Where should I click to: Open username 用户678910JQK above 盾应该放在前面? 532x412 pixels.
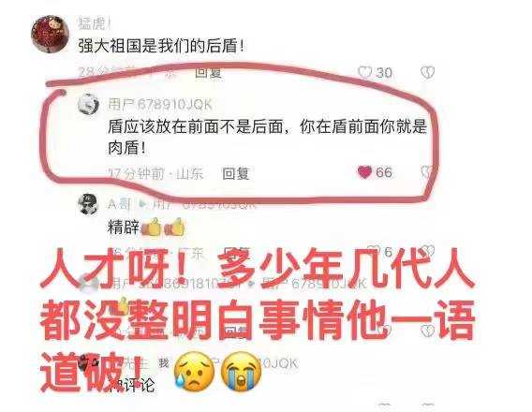160,104
